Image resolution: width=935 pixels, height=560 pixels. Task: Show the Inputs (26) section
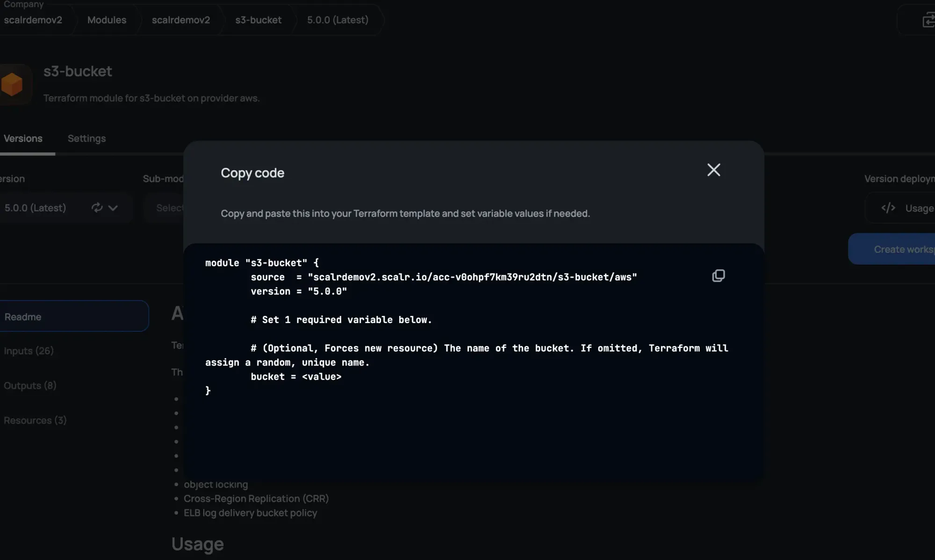[29, 351]
